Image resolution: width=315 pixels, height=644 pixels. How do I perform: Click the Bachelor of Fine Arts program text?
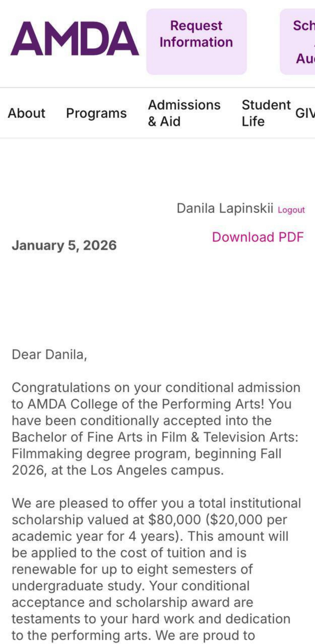tap(155, 437)
